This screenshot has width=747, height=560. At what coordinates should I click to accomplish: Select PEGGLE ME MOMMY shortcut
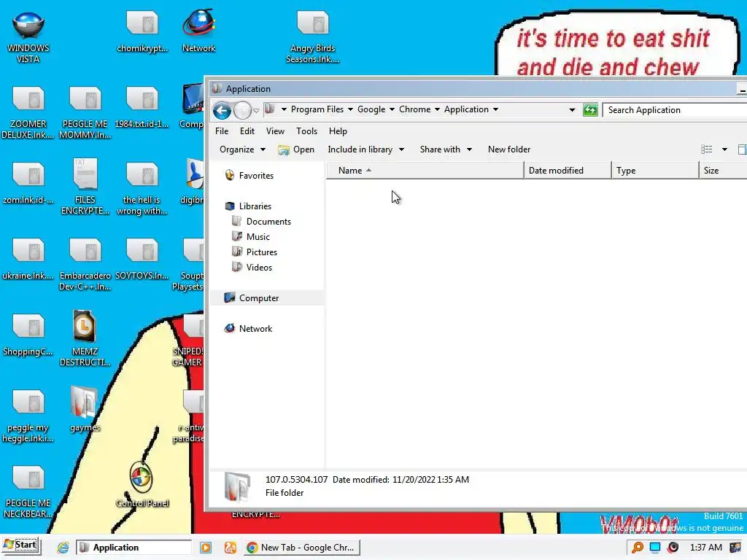click(85, 113)
